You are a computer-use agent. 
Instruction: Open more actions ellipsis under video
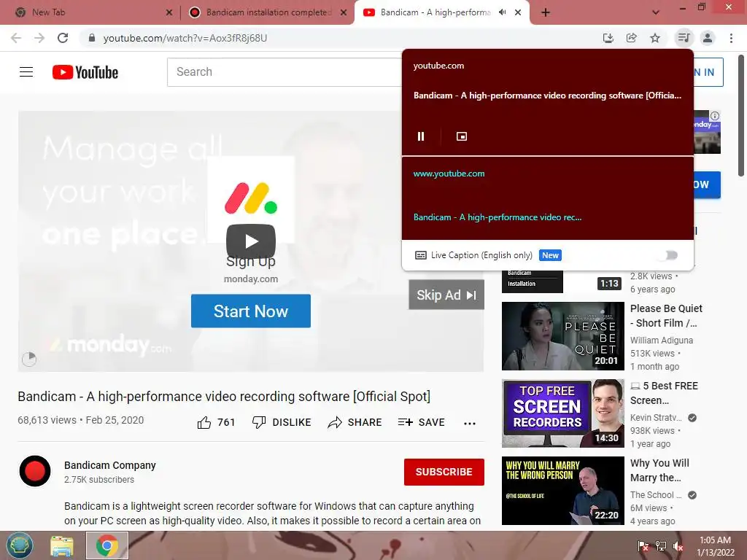pyautogui.click(x=470, y=424)
